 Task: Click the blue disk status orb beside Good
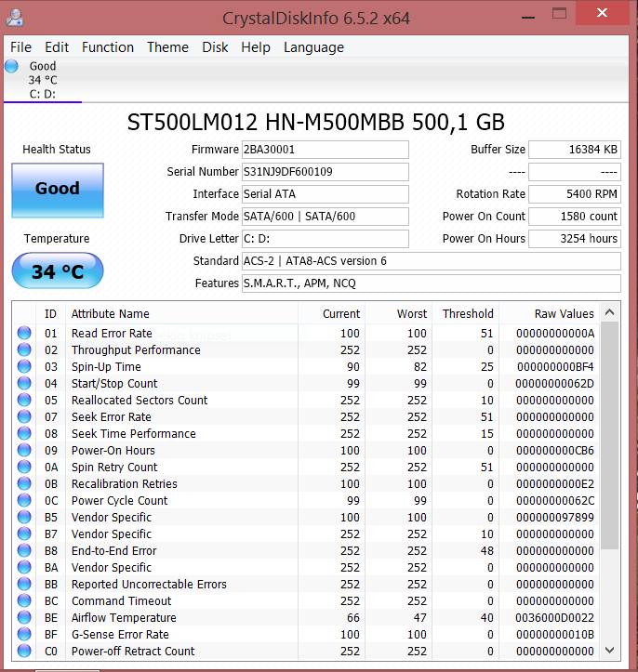(11, 66)
